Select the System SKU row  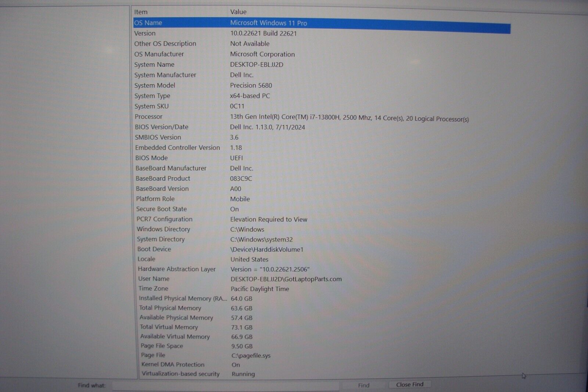[322, 106]
